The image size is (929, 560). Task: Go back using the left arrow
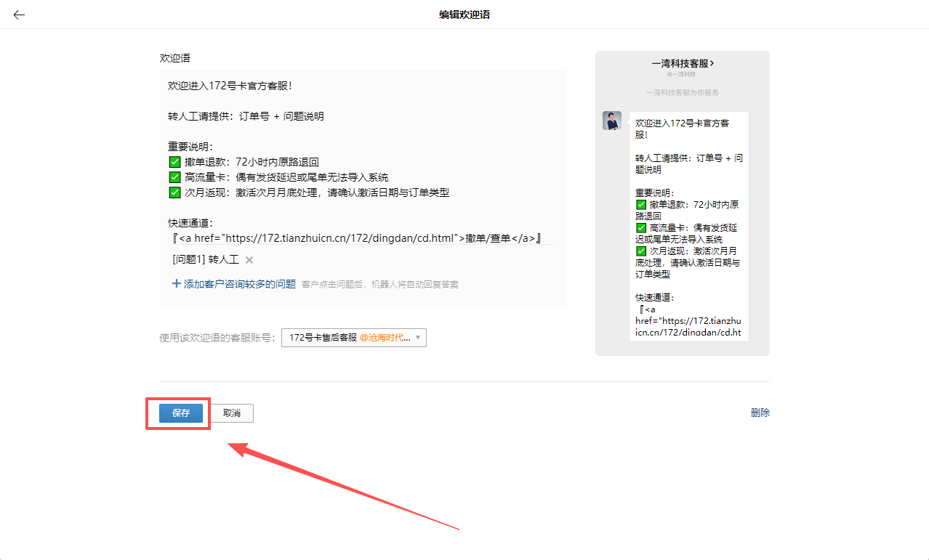(x=19, y=15)
